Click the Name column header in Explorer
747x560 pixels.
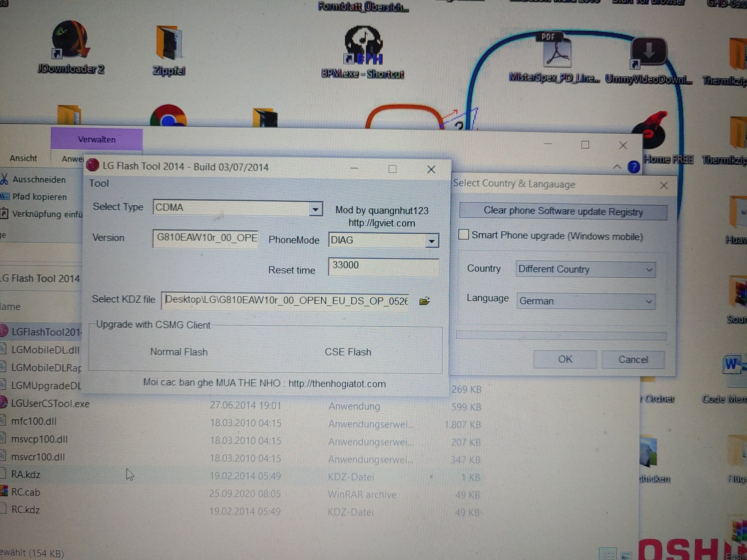[11, 306]
